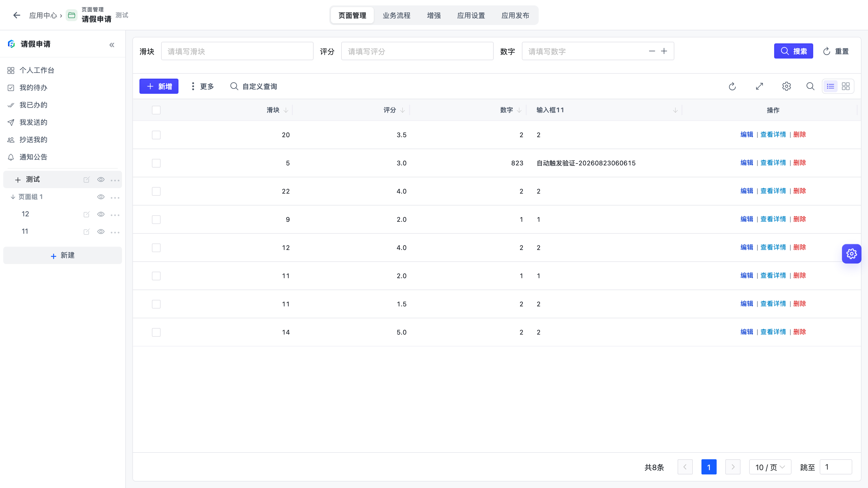
Task: Sort by the 数字 column arrow
Action: click(519, 110)
